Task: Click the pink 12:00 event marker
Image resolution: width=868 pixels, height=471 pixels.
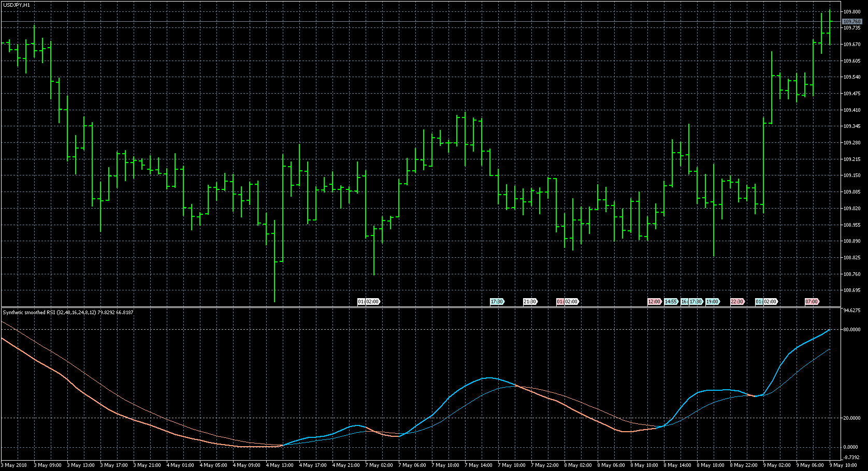Action: [654, 302]
